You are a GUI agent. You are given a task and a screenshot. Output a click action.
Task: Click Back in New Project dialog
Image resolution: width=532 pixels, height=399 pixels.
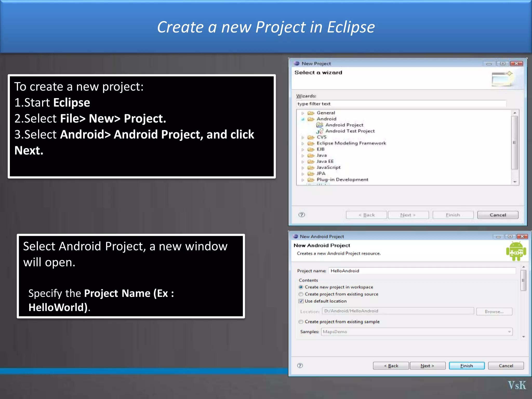[x=366, y=215]
